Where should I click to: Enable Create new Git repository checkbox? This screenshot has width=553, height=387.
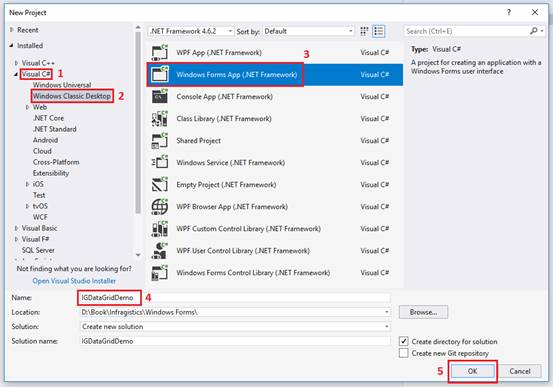tap(404, 353)
